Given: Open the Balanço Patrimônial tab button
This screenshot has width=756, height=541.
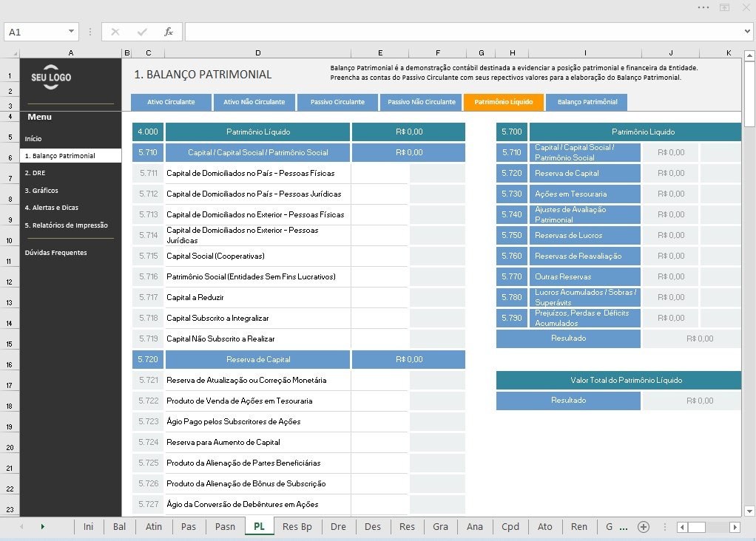Looking at the screenshot, I should point(587,102).
